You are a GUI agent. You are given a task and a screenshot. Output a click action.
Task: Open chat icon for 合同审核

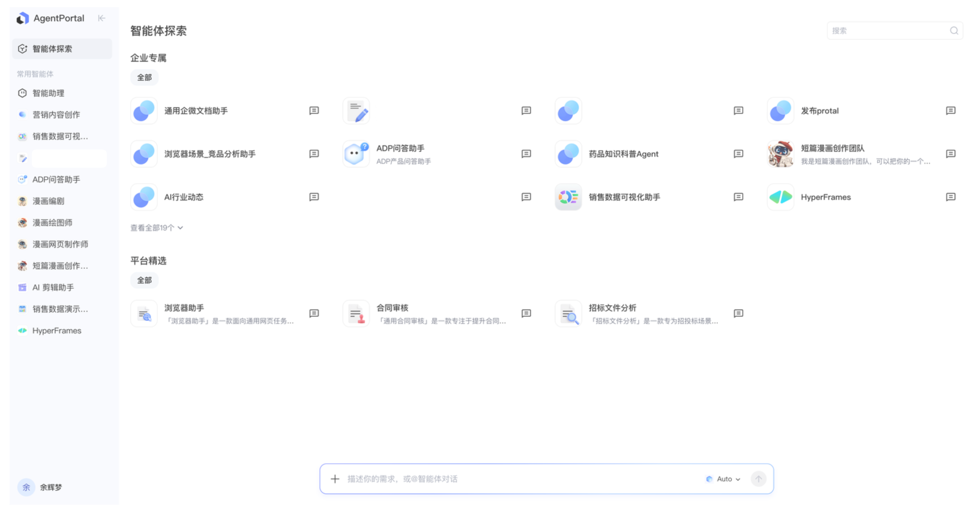526,313
